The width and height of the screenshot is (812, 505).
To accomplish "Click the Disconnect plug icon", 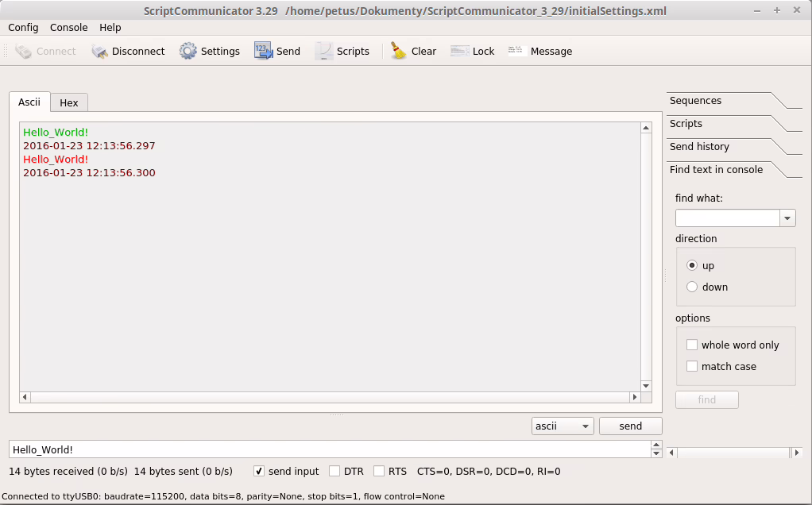I will tap(100, 52).
